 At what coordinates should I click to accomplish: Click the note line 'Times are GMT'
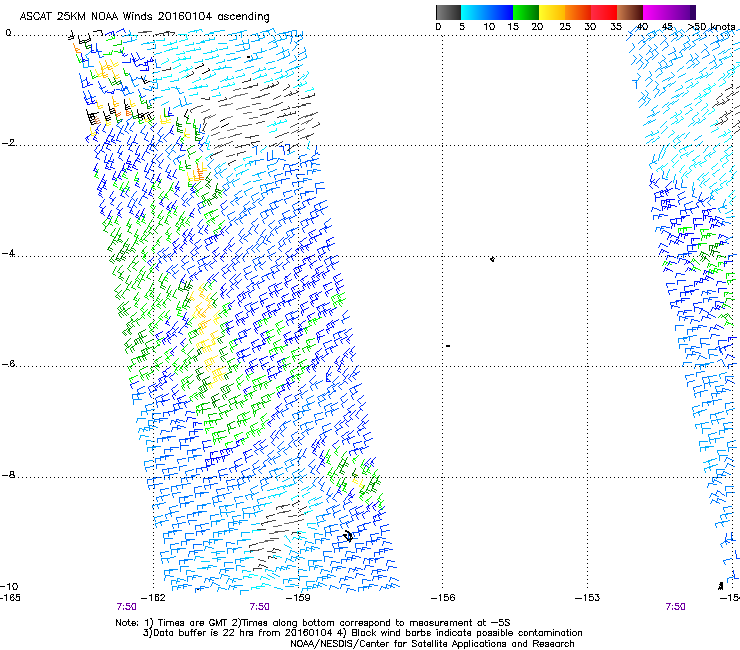tap(194, 623)
